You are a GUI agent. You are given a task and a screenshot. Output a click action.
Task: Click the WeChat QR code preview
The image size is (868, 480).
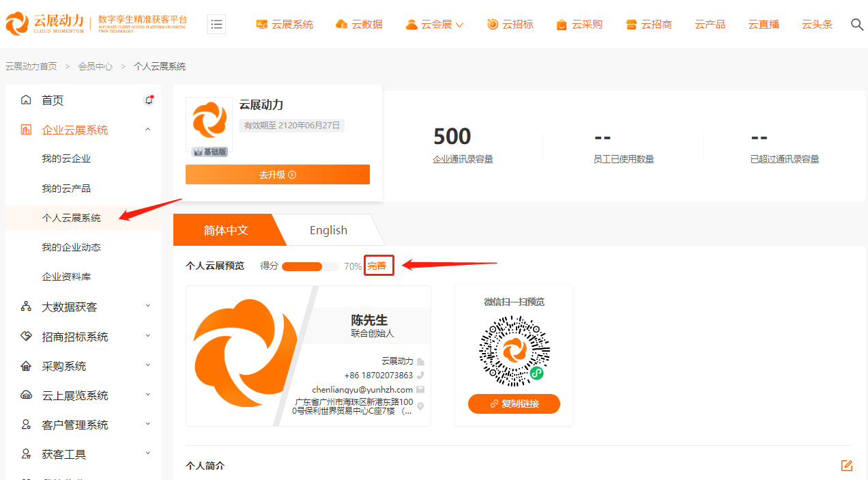point(514,351)
